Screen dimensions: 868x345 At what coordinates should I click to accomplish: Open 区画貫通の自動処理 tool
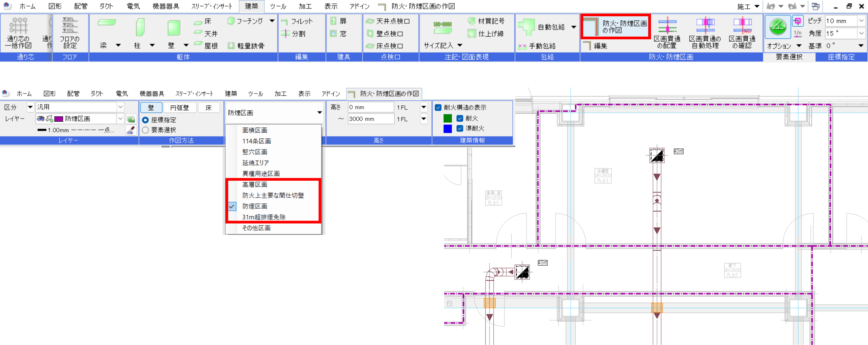[x=705, y=33]
